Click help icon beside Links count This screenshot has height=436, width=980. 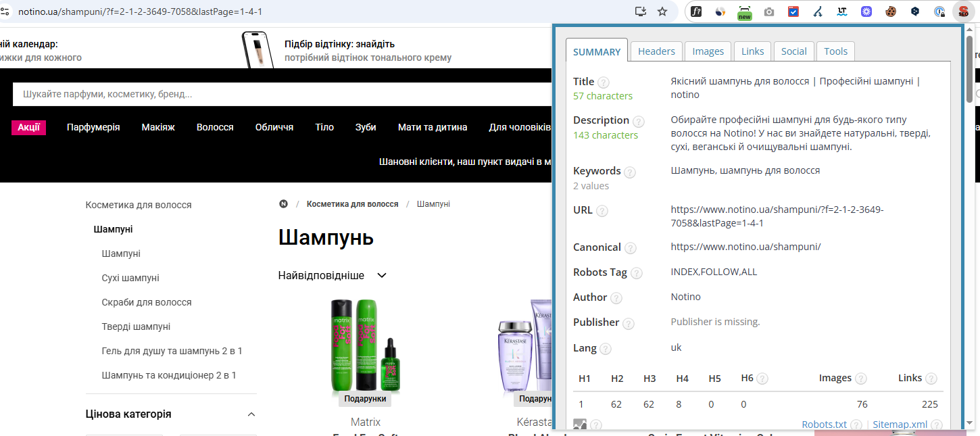coord(931,379)
